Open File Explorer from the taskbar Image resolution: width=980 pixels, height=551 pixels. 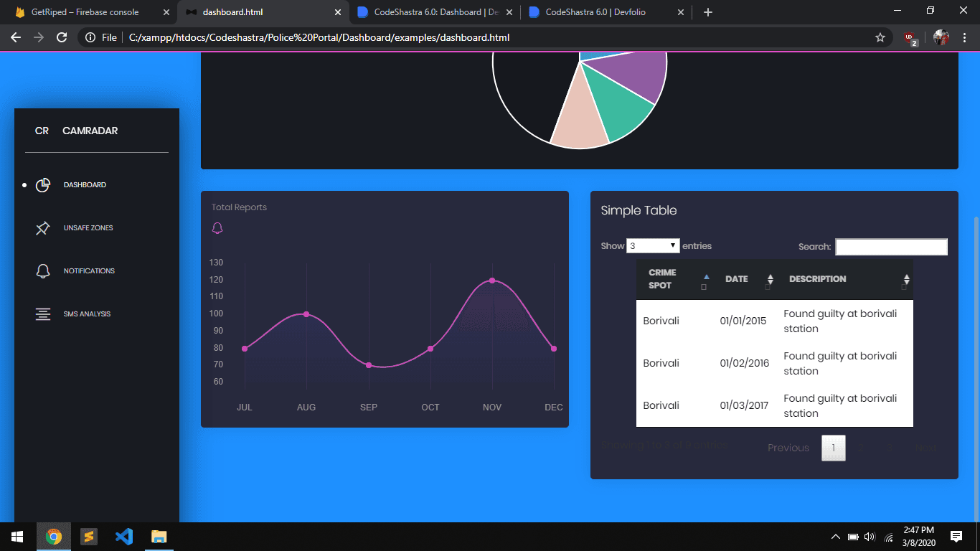point(159,537)
